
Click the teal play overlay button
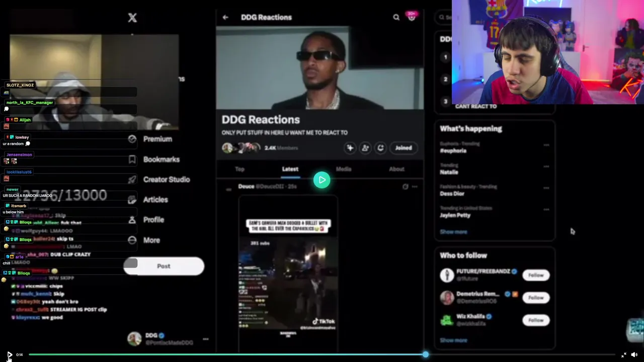point(322,180)
